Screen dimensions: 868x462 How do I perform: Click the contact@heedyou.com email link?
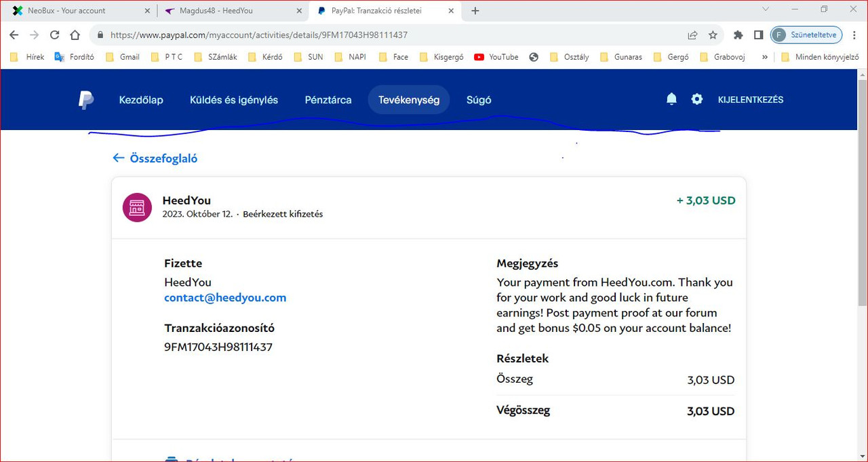tap(225, 297)
